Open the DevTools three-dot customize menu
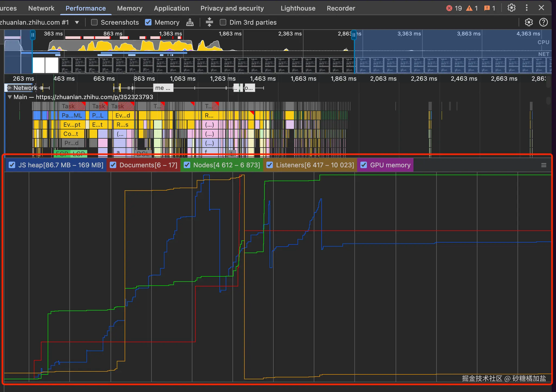This screenshot has width=556, height=392. (526, 8)
